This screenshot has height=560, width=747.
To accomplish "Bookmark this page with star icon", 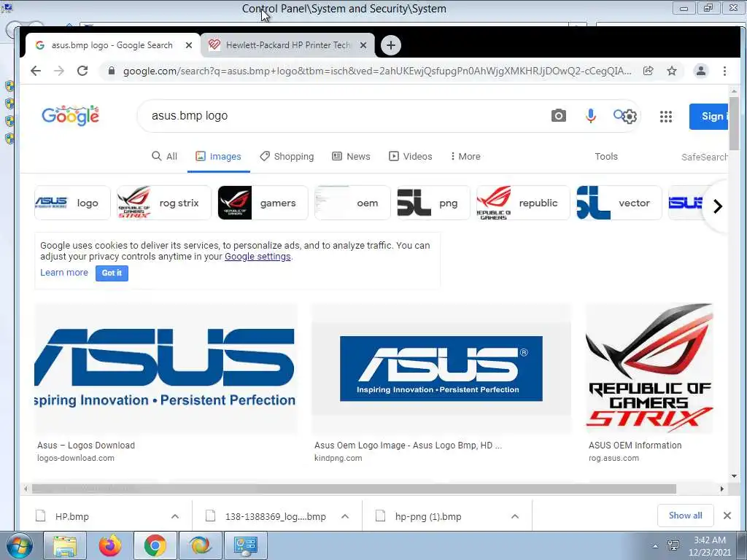I will (x=672, y=71).
